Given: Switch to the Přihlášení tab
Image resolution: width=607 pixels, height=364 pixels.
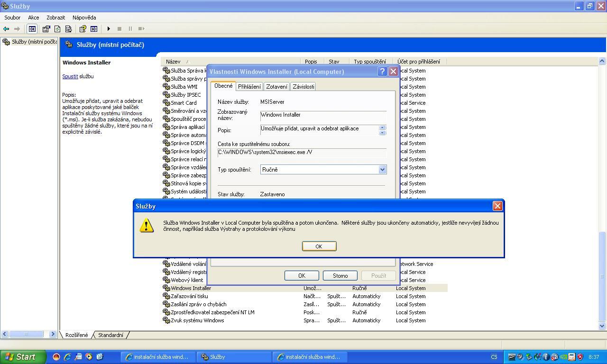Looking at the screenshot, I should [x=249, y=87].
